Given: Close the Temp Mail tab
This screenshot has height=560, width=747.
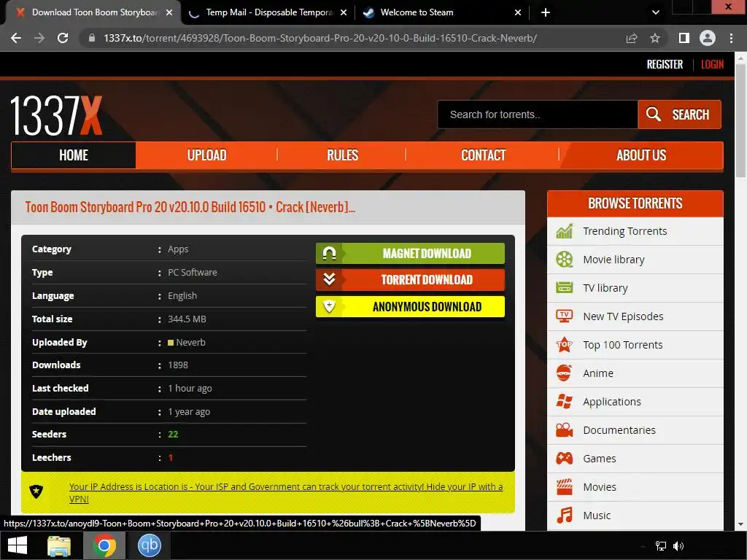Looking at the screenshot, I should coord(344,12).
